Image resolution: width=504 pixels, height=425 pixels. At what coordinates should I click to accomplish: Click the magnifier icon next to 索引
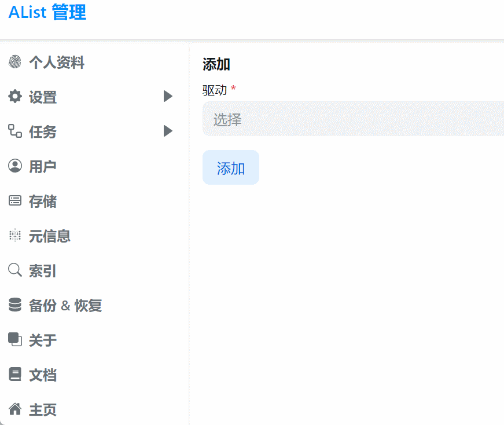[14, 270]
